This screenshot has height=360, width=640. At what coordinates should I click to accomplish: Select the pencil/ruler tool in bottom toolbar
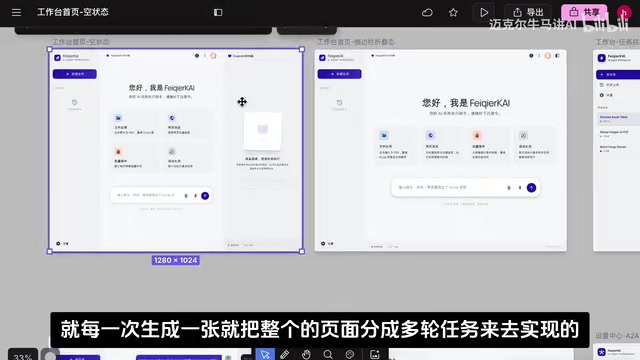pos(284,354)
